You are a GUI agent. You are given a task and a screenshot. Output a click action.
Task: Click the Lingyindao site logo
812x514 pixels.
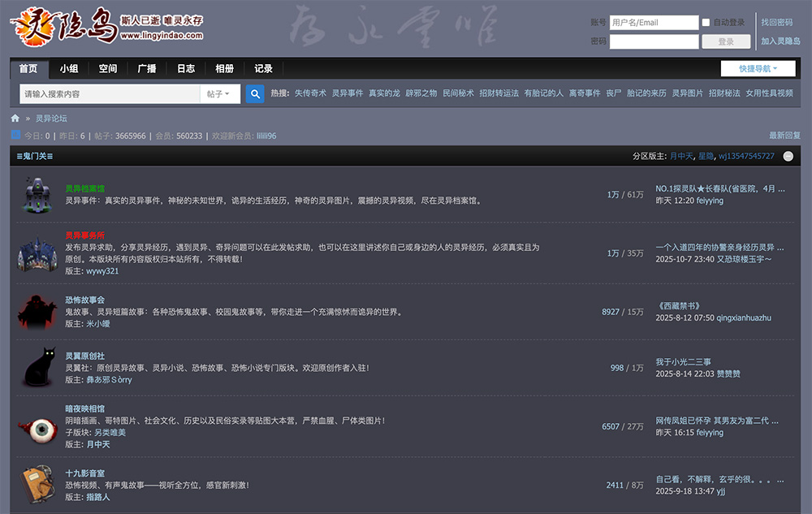tap(106, 24)
